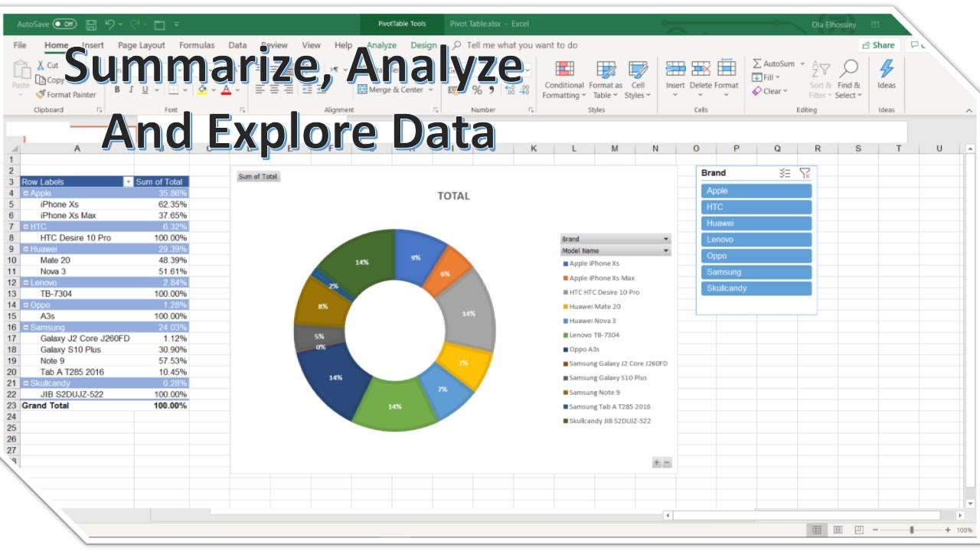Screen dimensions: 980x551
Task: Click the Percent Style icon
Action: point(477,90)
